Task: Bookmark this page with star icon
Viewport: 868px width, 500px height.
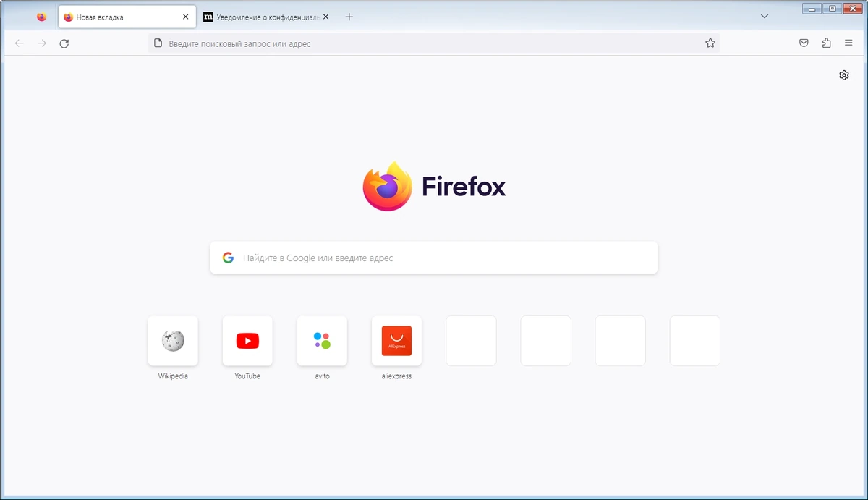Action: pyautogui.click(x=710, y=43)
